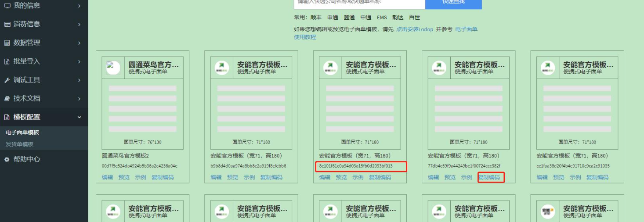Click the broken logo image on 圆通菜鸟官方模板 card
This screenshot has height=222, width=644.
(x=113, y=68)
